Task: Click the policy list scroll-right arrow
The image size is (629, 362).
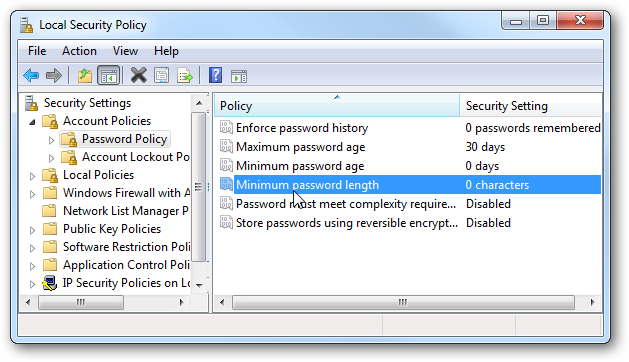Action: (x=592, y=302)
